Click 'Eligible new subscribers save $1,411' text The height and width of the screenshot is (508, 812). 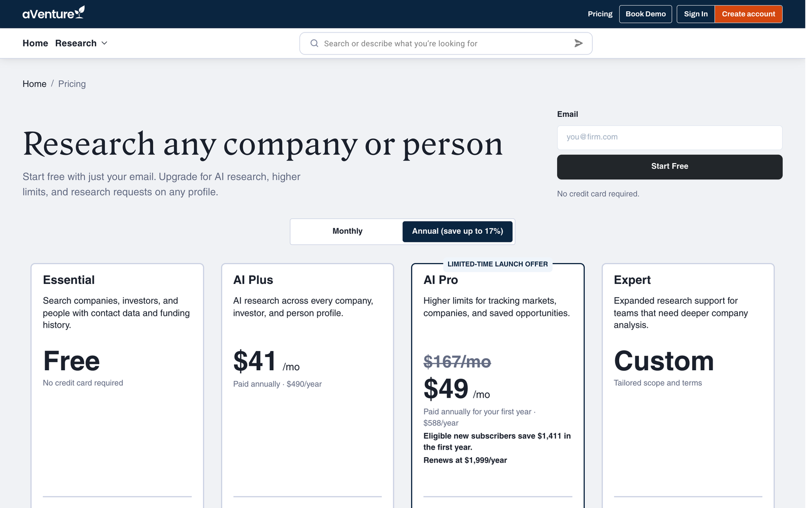[x=497, y=441]
